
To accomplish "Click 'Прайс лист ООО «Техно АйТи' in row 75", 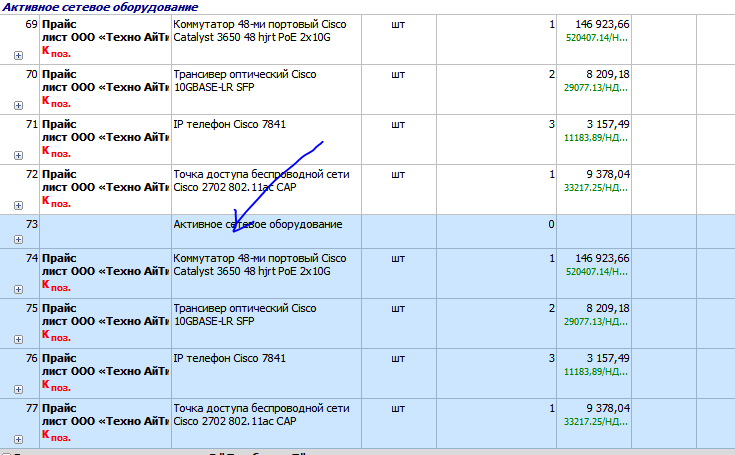I will pyautogui.click(x=105, y=315).
